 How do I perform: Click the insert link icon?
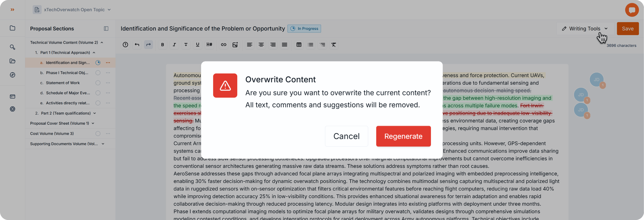point(224,45)
